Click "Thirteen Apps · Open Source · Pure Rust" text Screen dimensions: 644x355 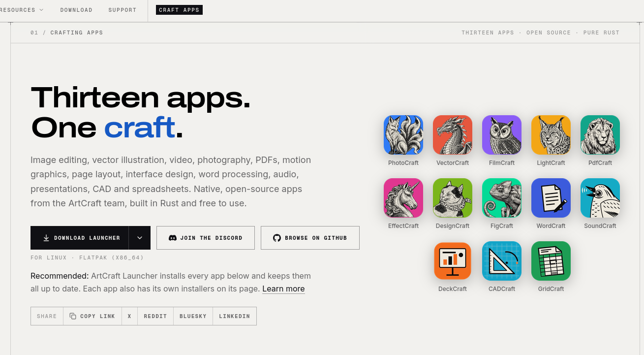coord(541,33)
